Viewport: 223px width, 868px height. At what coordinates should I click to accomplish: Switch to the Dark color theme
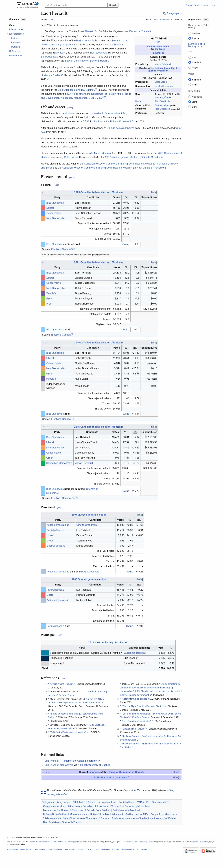(190, 107)
